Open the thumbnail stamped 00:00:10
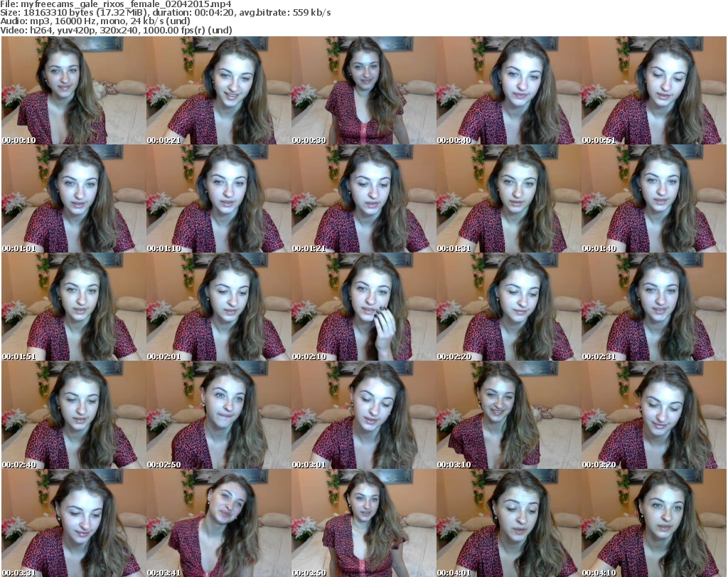The height and width of the screenshot is (577, 728). tap(73, 90)
